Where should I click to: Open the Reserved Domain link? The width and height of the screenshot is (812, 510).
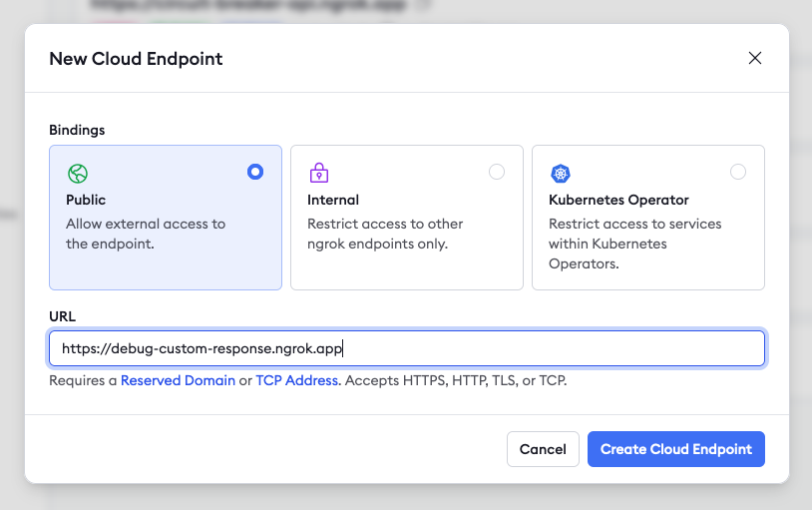178,380
